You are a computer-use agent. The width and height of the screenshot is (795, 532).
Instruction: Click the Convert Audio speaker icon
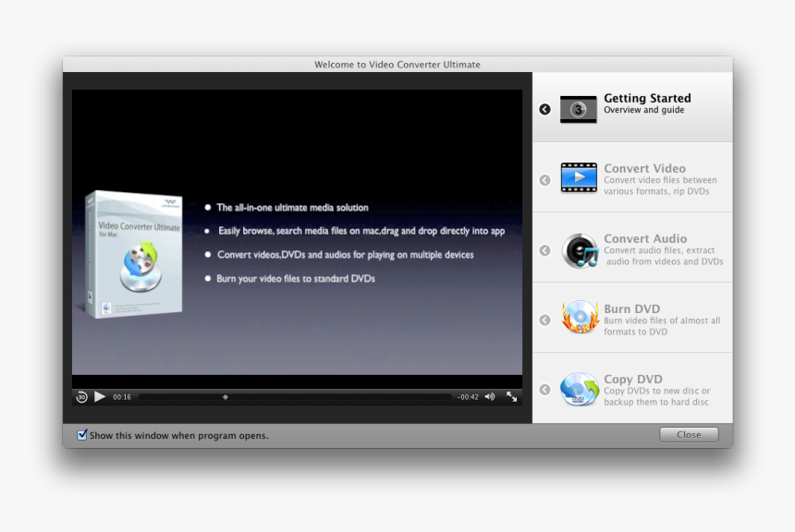point(580,250)
